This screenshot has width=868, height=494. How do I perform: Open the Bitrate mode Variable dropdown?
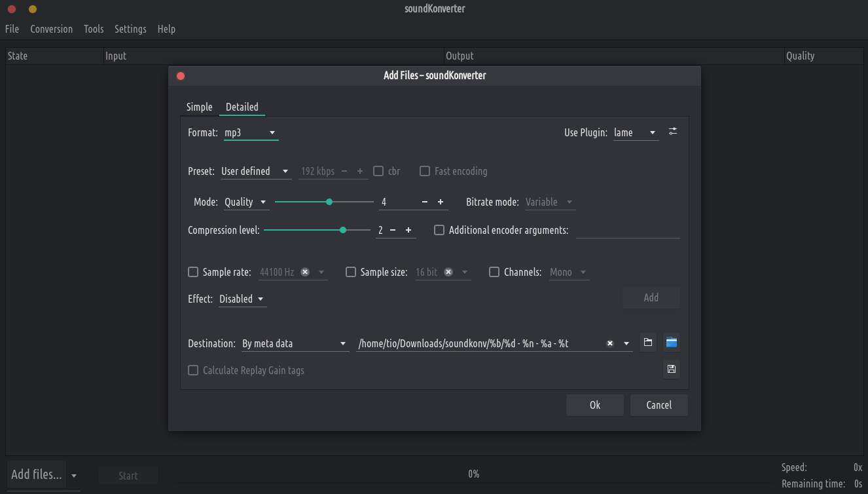[x=550, y=202]
